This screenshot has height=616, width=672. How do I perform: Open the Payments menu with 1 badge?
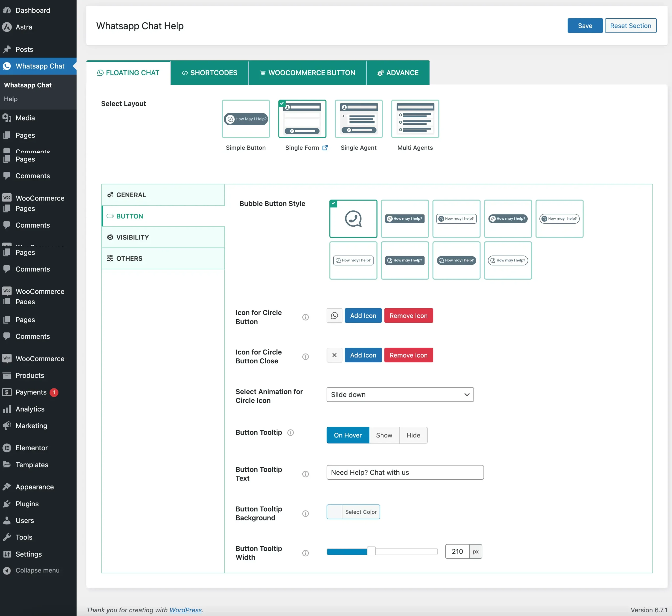pyautogui.click(x=38, y=392)
